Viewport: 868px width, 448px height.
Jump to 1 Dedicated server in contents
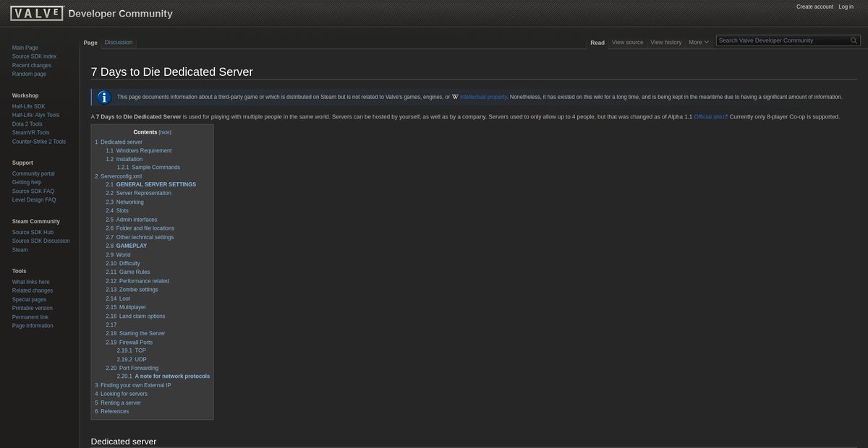pos(119,142)
